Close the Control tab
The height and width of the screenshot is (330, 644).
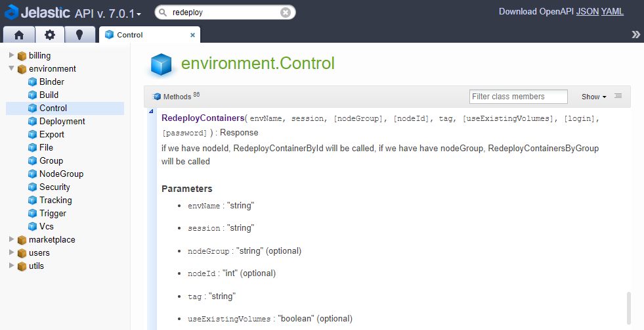pos(192,35)
